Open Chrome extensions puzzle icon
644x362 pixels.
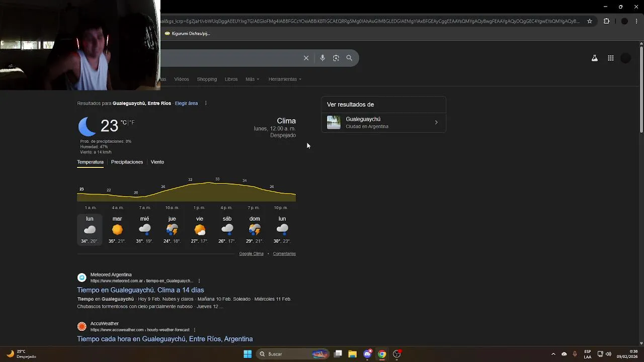[x=606, y=21]
